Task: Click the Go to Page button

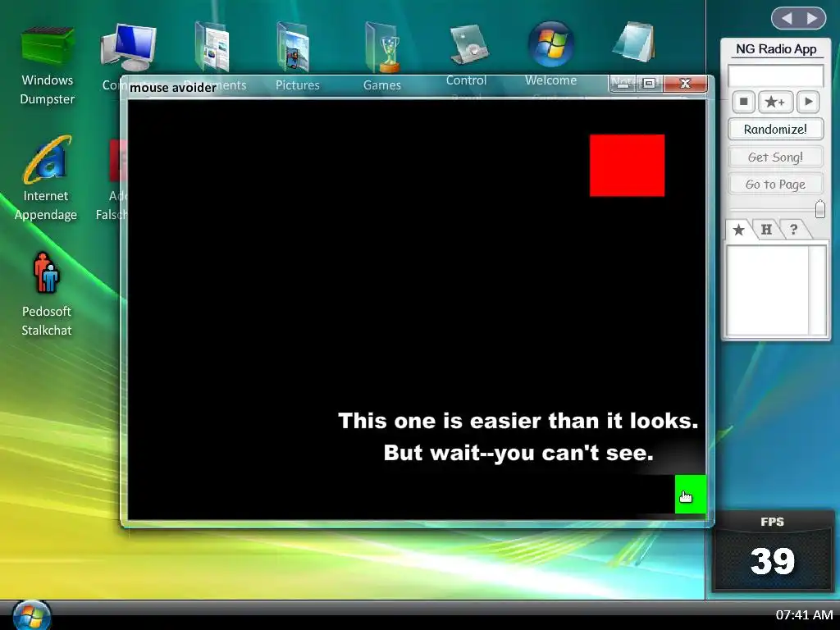Action: pos(775,185)
